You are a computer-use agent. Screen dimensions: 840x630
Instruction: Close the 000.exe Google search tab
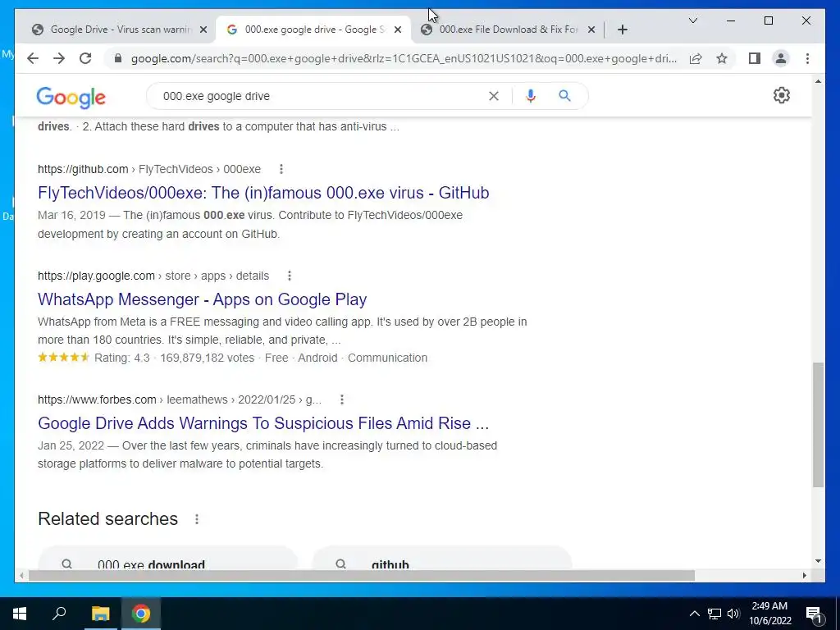pos(398,30)
